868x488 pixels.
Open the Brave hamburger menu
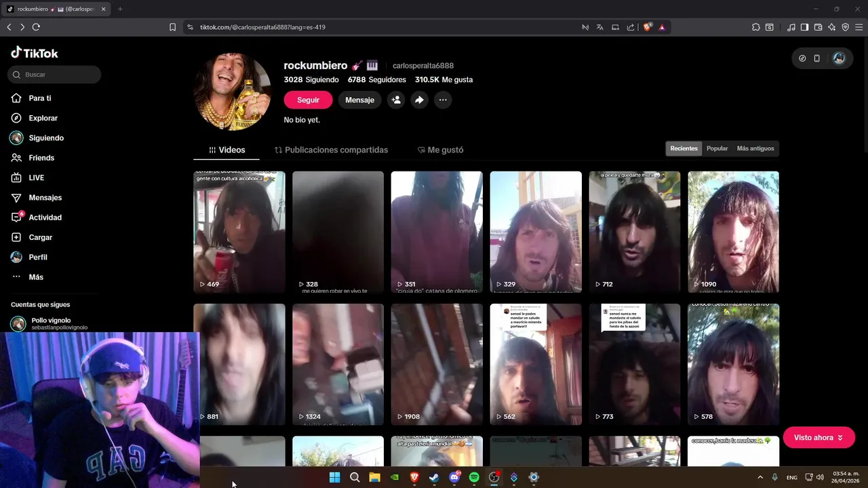click(x=859, y=27)
